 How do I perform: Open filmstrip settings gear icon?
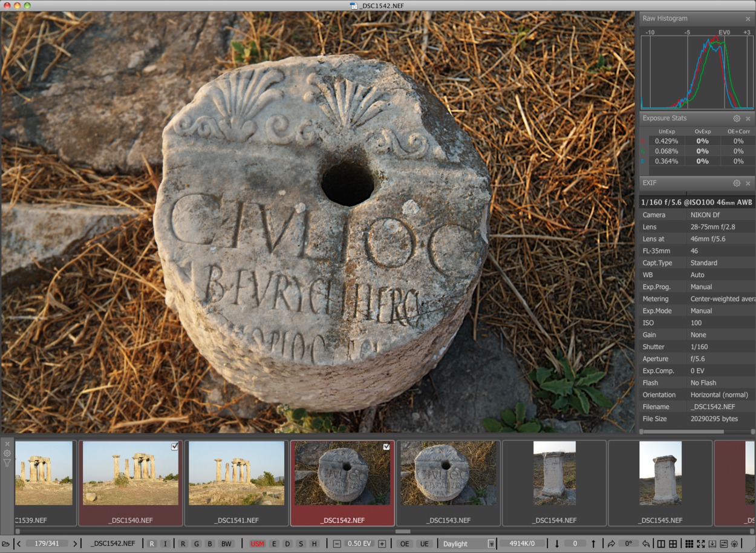(x=7, y=453)
